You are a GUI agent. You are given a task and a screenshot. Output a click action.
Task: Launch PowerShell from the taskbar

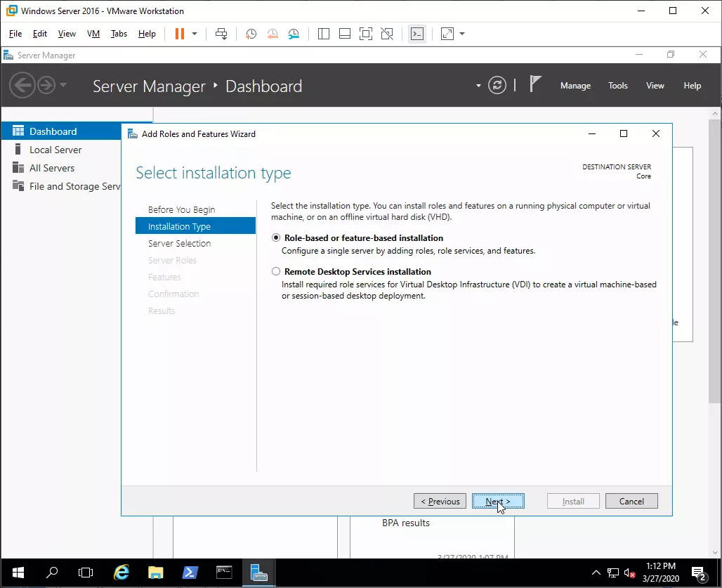[x=190, y=573]
